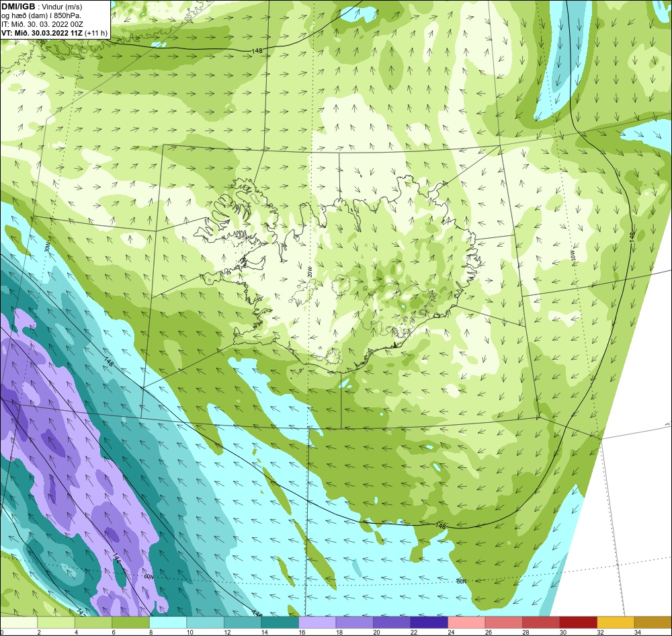Pick the 18–20 m/s purple swatch
This screenshot has height=636, width=672.
[354, 623]
